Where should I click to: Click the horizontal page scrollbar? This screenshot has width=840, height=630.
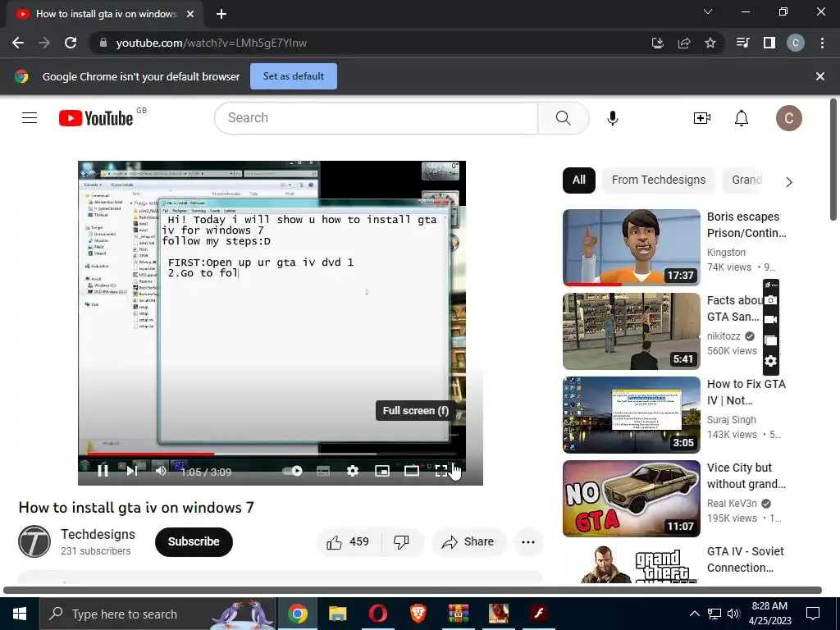413,591
